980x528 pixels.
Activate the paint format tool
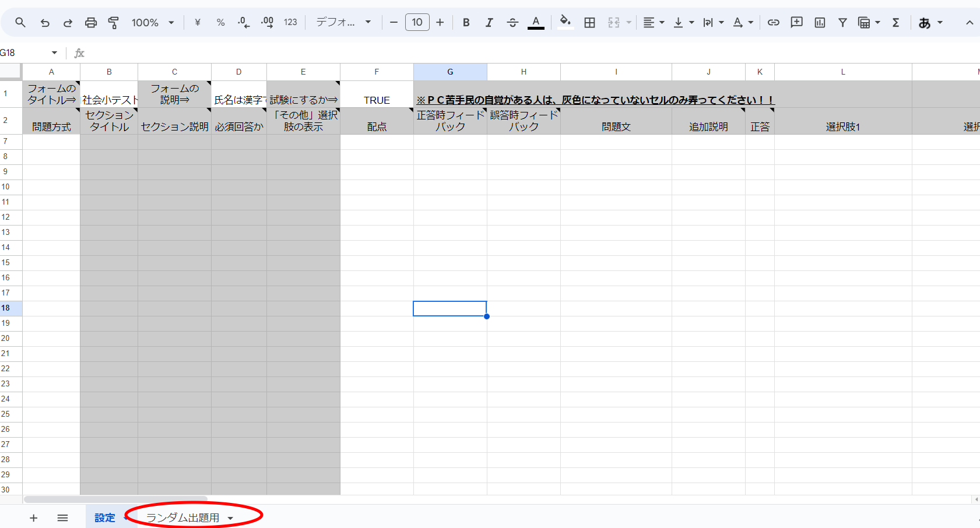tap(114, 22)
